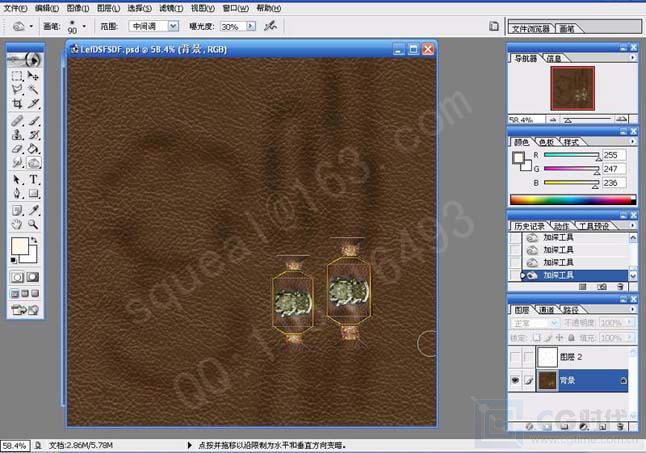Select the Clone Stamp tool
The width and height of the screenshot is (646, 453).
(x=17, y=135)
